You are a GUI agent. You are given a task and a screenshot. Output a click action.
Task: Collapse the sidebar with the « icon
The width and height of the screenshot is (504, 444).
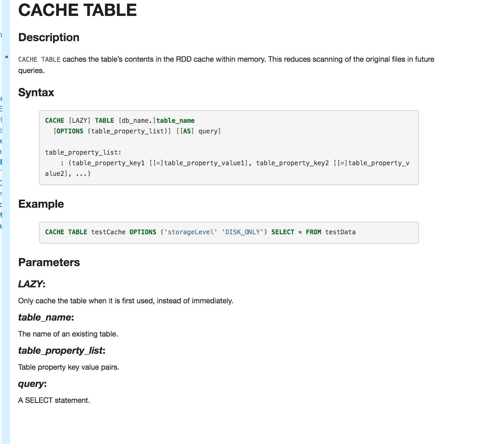(x=6, y=57)
